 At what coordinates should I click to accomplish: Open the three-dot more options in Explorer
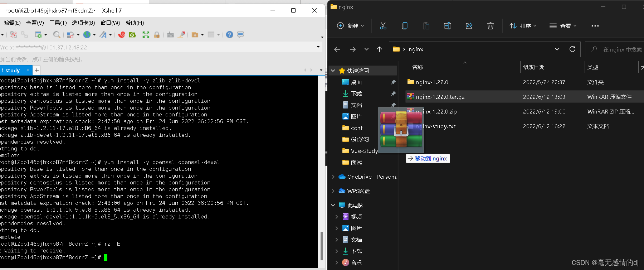coord(595,26)
